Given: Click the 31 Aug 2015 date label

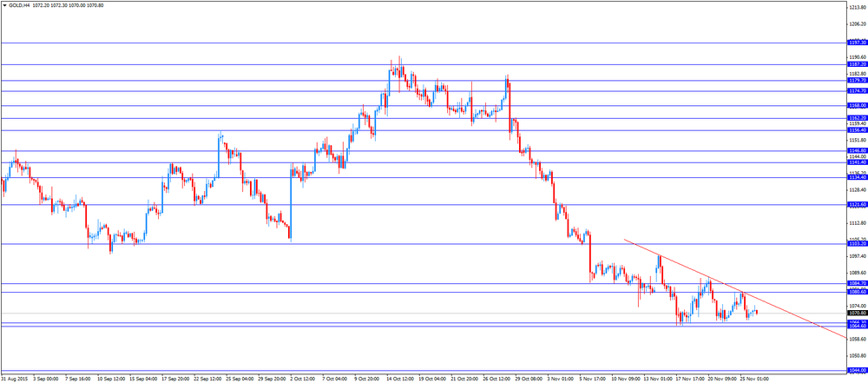Looking at the screenshot, I should click(13, 380).
